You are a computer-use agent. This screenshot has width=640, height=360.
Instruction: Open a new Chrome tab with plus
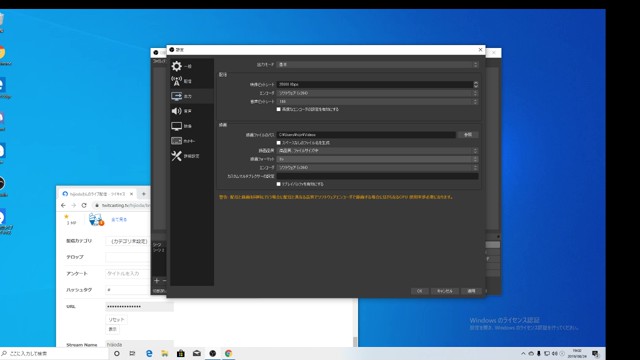click(x=144, y=194)
